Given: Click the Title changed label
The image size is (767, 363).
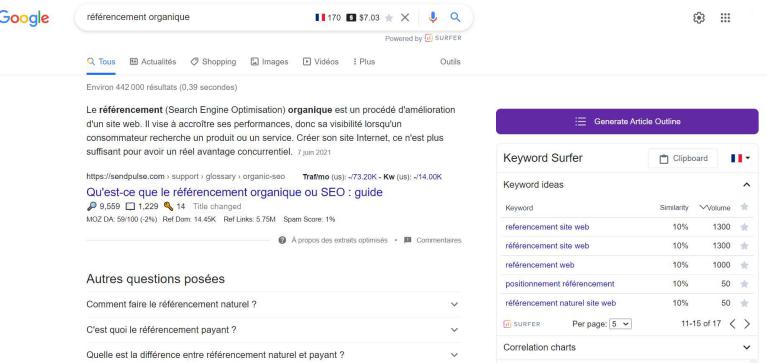Looking at the screenshot, I should pos(217,206).
